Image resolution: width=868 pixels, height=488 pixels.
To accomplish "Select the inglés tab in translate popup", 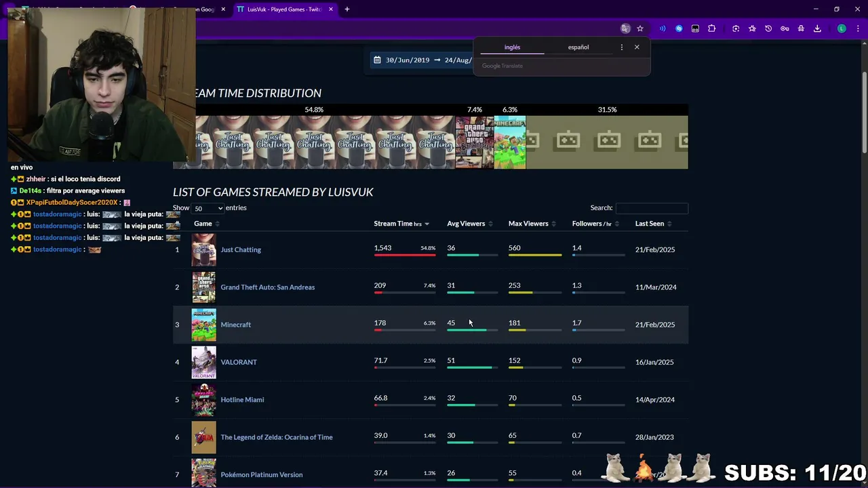I will 512,47.
